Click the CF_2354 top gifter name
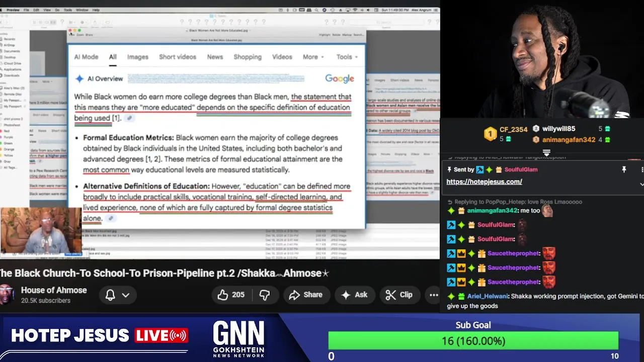 [x=513, y=129]
